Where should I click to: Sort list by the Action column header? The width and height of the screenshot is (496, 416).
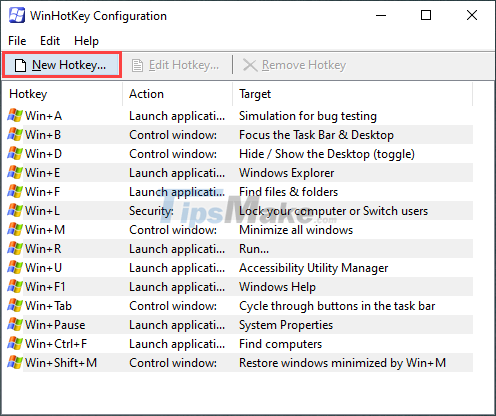pos(177,94)
